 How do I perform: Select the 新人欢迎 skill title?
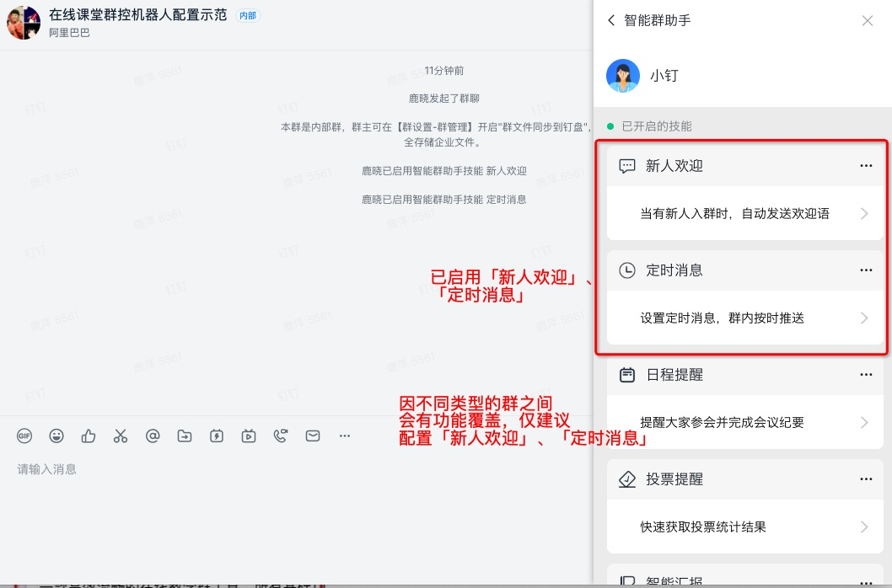click(x=674, y=166)
